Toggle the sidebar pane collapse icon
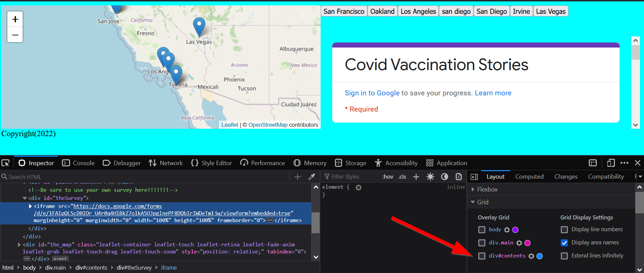This screenshot has width=644, height=273. [474, 177]
